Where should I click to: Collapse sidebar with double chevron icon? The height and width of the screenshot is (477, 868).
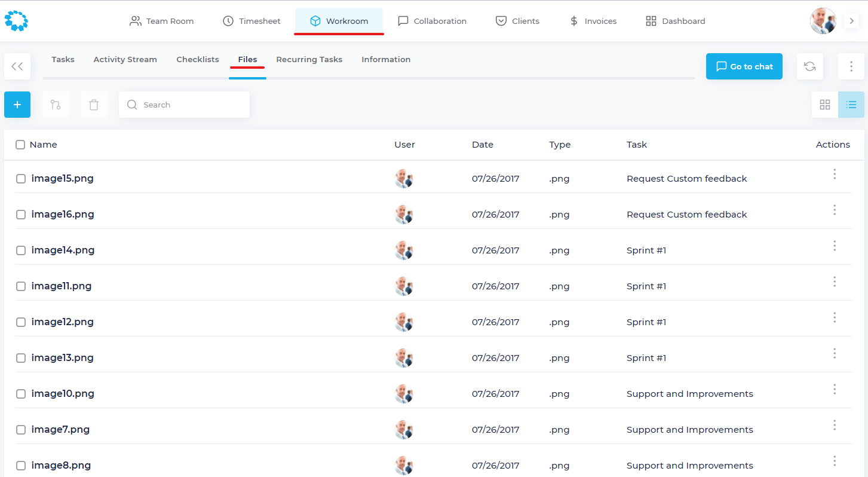(17, 66)
